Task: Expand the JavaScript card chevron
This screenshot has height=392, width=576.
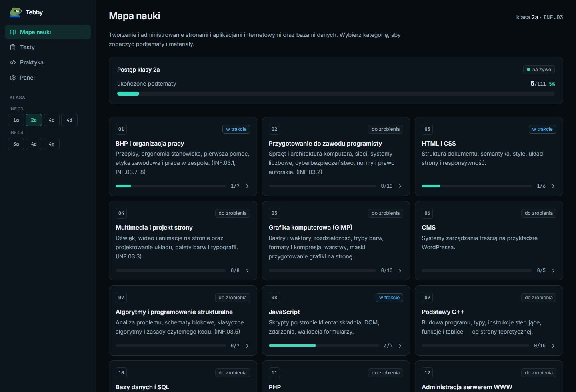Action: [400, 346]
